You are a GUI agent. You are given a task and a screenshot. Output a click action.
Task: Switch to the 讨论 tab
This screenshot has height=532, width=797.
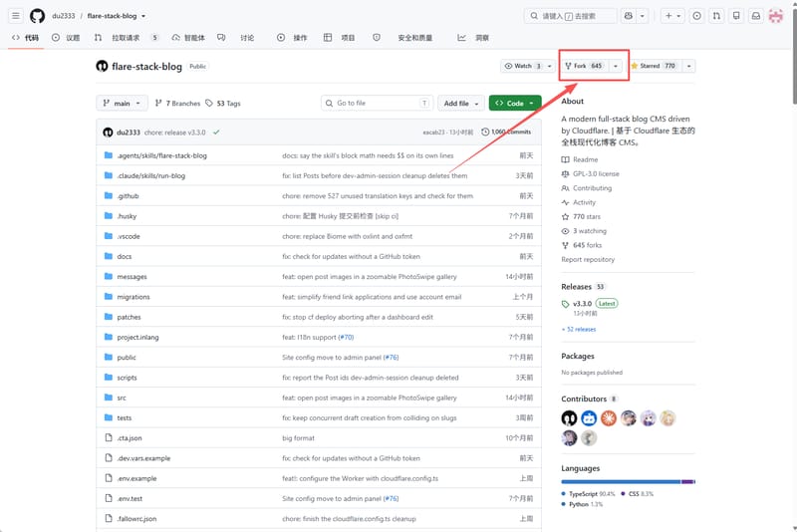[x=236, y=38]
